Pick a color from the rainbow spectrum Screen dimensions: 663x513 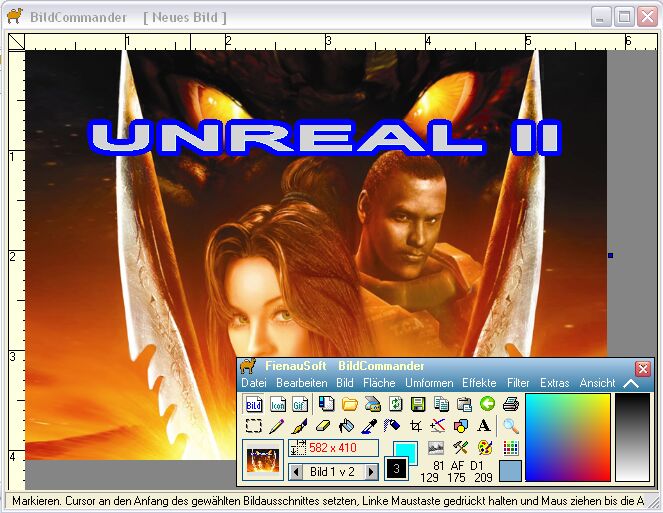click(x=567, y=437)
